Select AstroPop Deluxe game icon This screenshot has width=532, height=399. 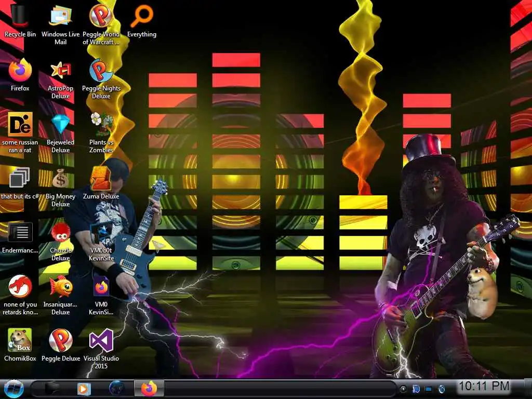pyautogui.click(x=60, y=79)
